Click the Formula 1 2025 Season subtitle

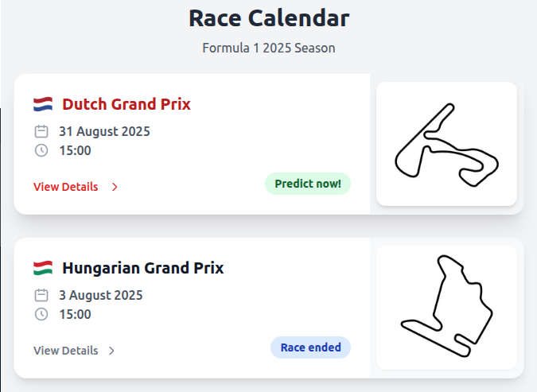269,48
